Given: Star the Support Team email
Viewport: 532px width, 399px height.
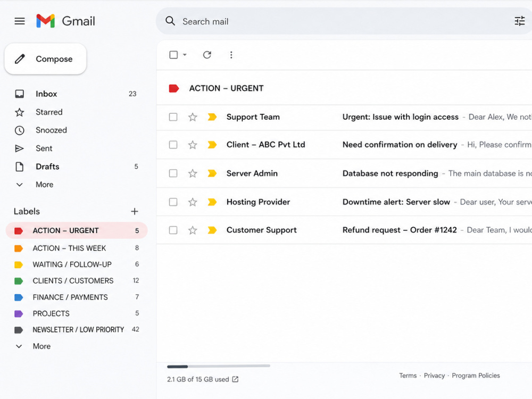Looking at the screenshot, I should point(193,117).
